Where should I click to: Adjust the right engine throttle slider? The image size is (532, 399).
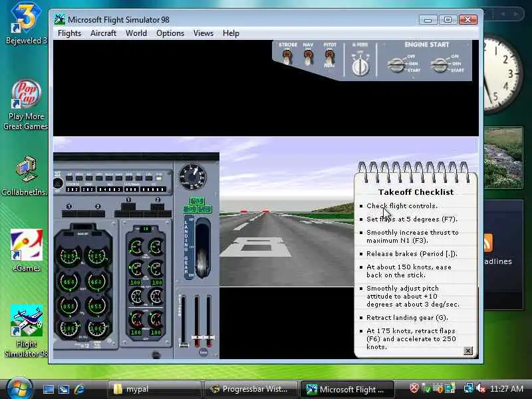(x=209, y=321)
